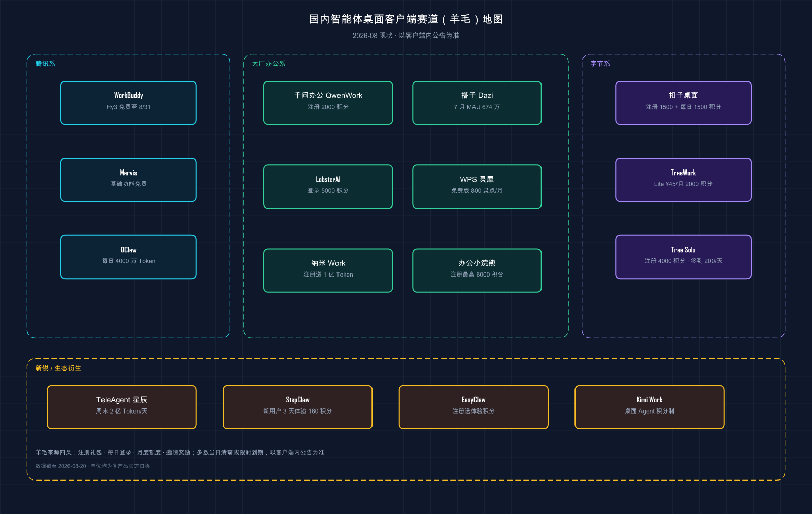Open the 千问办公 QwenWork card

(328, 102)
